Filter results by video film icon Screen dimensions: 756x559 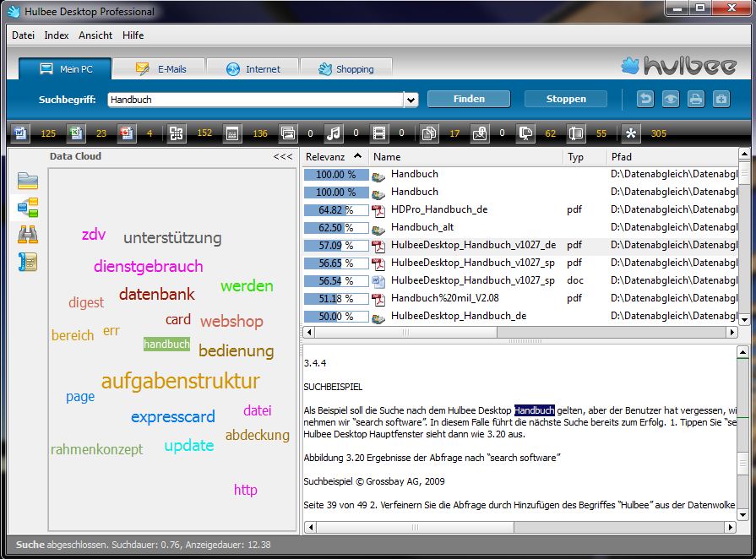pos(380,133)
